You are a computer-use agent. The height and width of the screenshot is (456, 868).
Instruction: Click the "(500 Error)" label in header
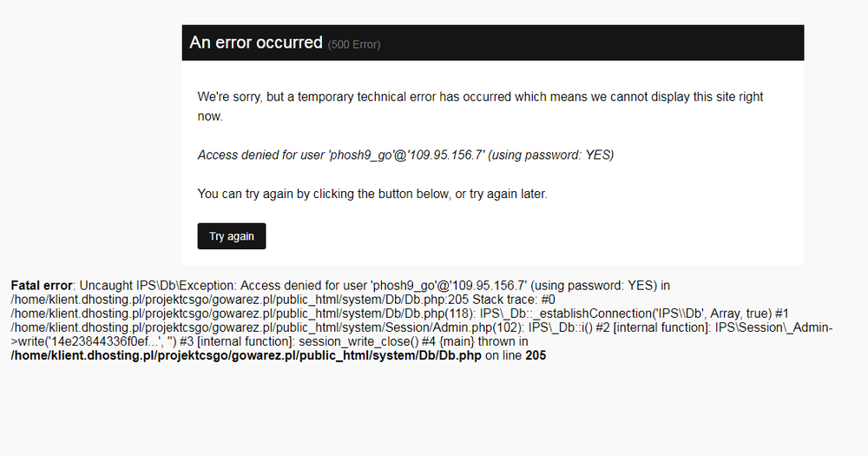tap(354, 44)
